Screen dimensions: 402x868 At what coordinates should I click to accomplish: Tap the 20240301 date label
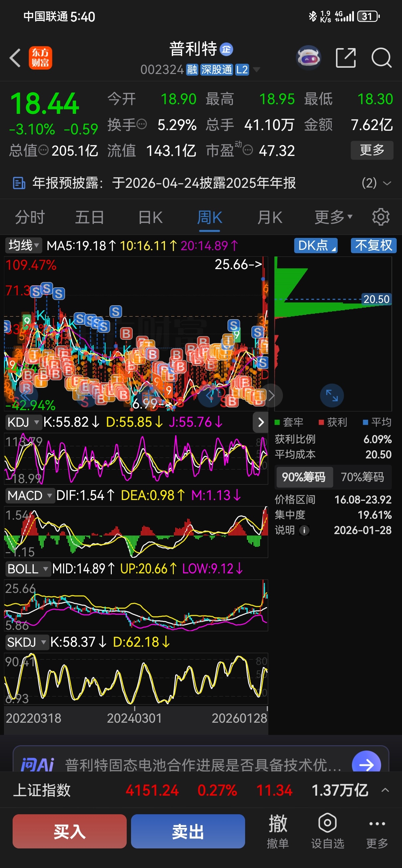coord(134,718)
